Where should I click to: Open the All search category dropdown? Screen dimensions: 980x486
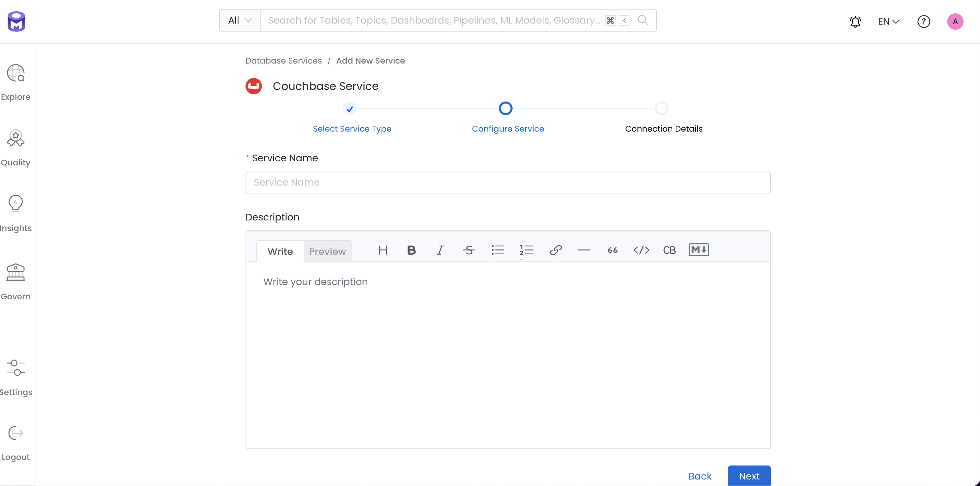tap(240, 20)
